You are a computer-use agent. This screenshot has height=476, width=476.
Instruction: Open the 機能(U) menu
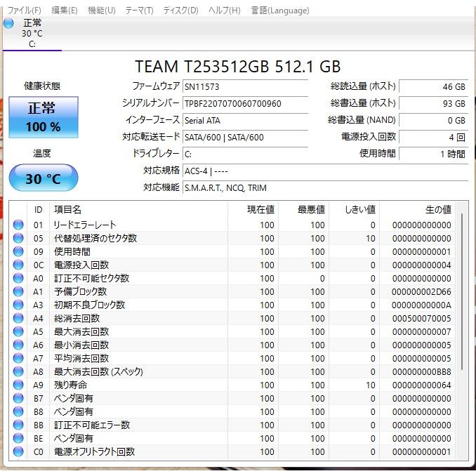point(101,11)
